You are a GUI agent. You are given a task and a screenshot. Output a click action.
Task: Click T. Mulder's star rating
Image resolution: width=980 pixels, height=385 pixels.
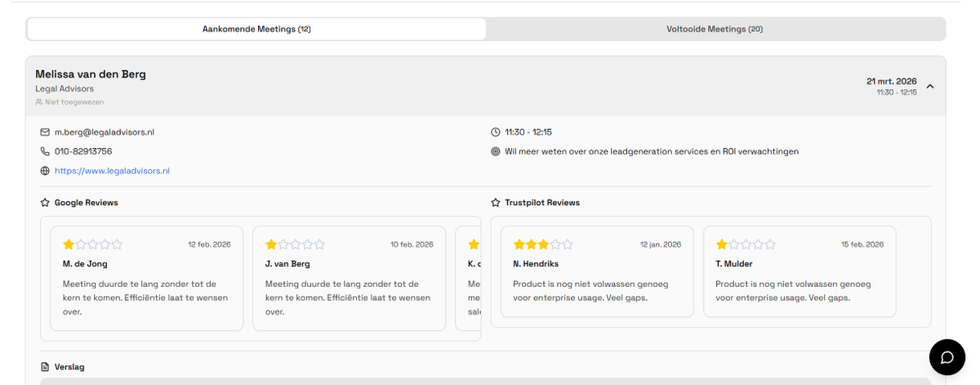pos(746,244)
